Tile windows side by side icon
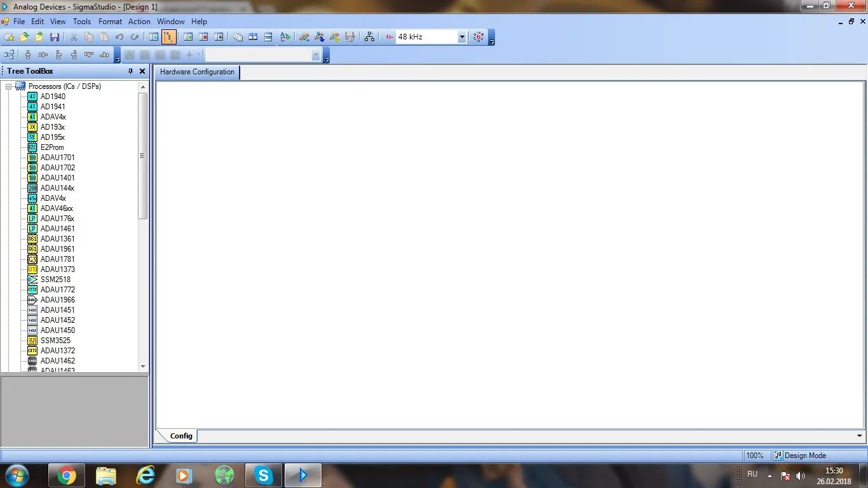Screen dimensions: 868x488 pyautogui.click(x=253, y=37)
